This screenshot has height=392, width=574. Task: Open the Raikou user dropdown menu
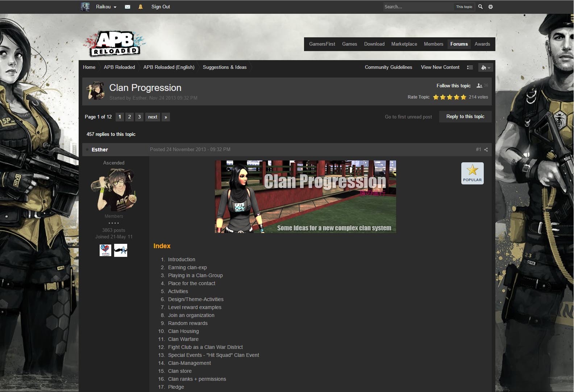tap(106, 7)
